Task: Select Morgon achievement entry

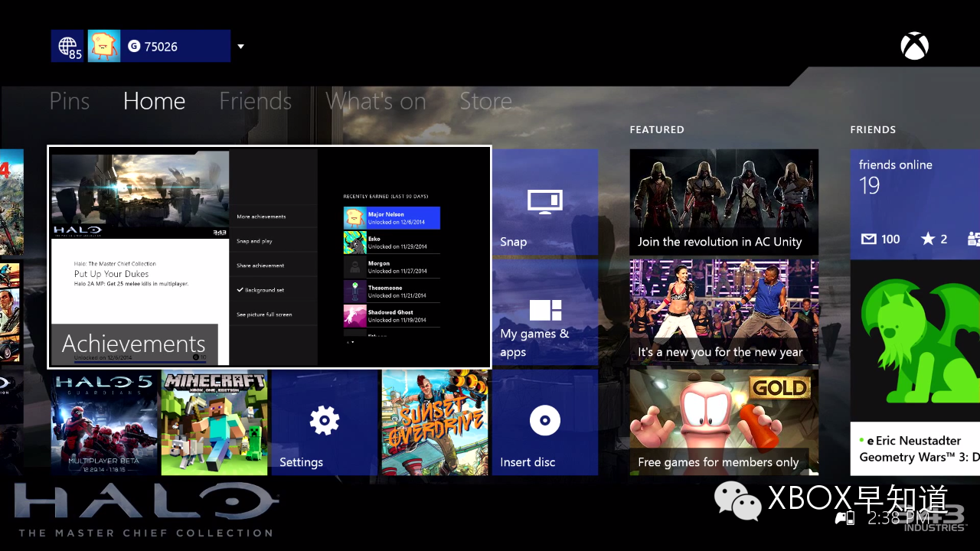Action: pos(392,267)
